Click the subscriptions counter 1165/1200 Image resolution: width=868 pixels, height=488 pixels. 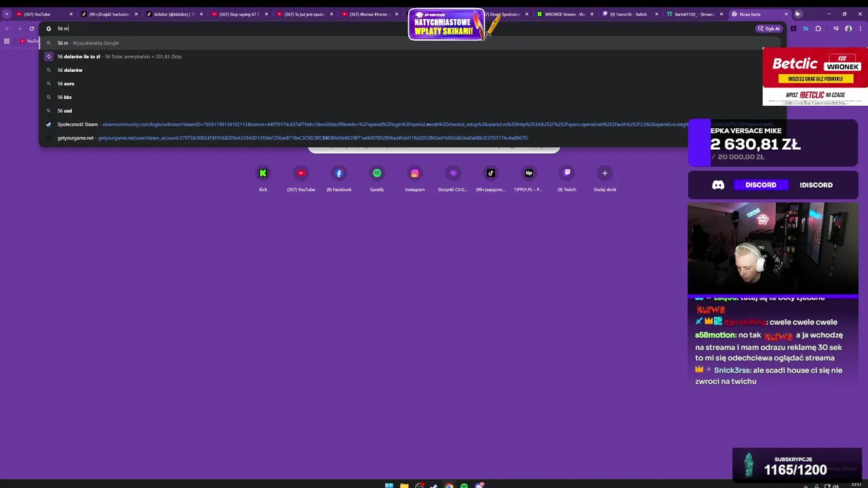[797, 465]
